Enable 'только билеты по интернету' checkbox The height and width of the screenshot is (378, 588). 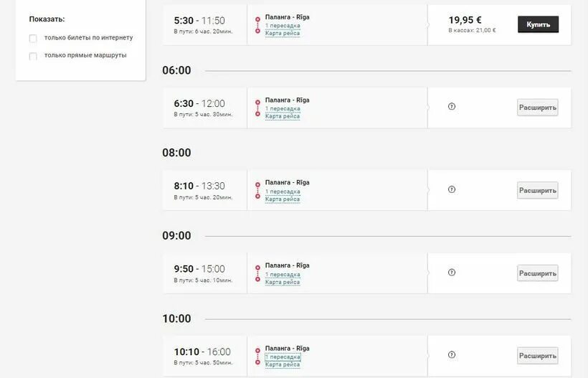tap(33, 38)
